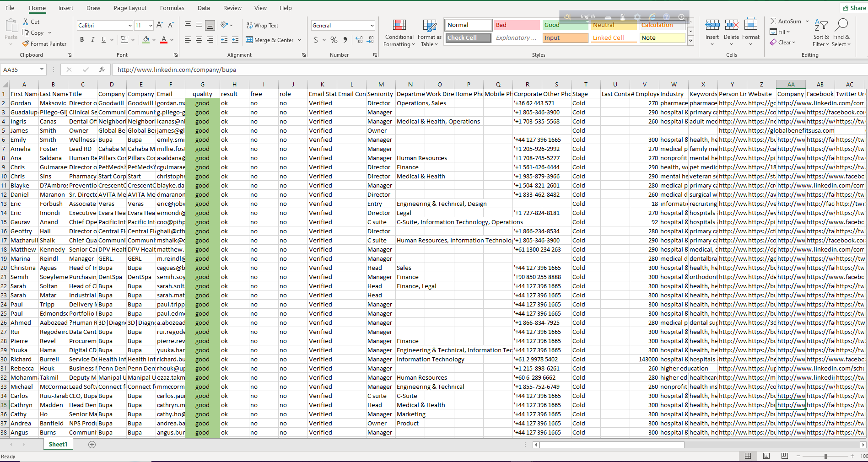This screenshot has width=868, height=462.
Task: Click the Format Painter brush icon
Action: pos(26,44)
